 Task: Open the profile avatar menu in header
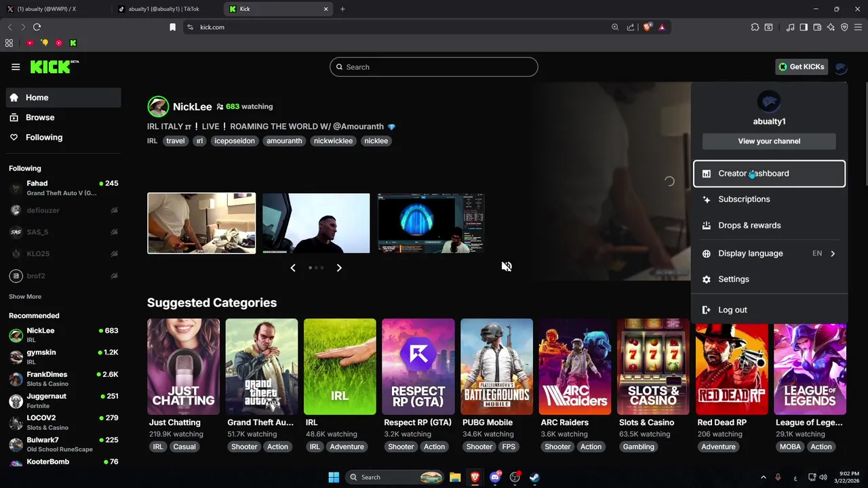(841, 66)
